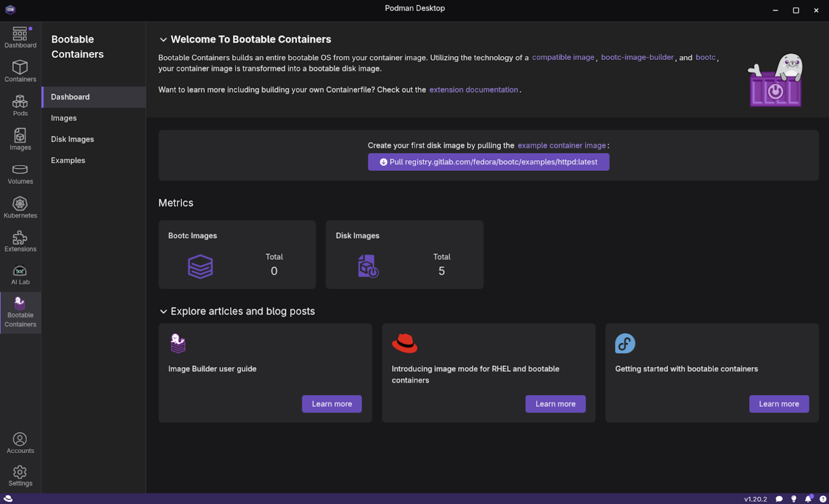This screenshot has width=829, height=504.
Task: Collapse Explore articles and blog posts
Action: coord(163,312)
